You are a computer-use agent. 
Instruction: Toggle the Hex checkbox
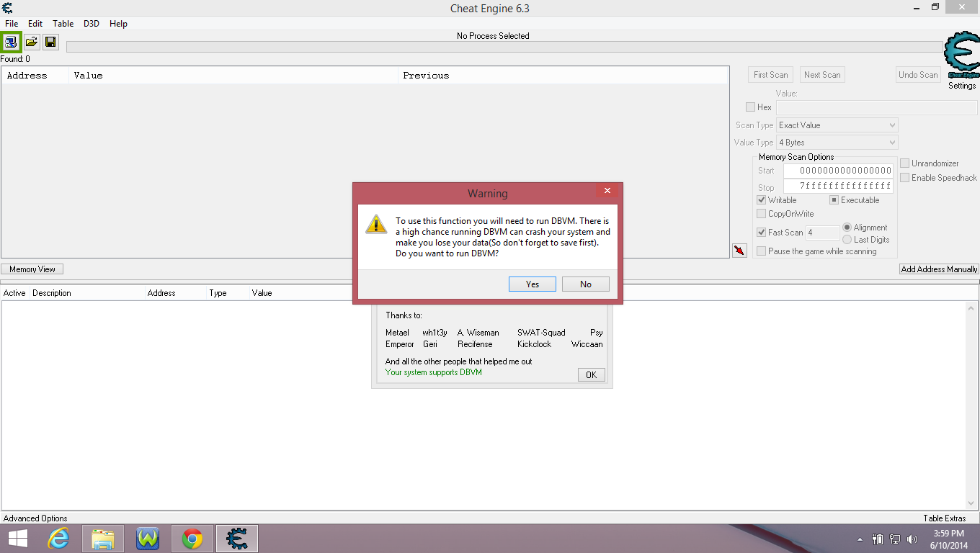750,107
